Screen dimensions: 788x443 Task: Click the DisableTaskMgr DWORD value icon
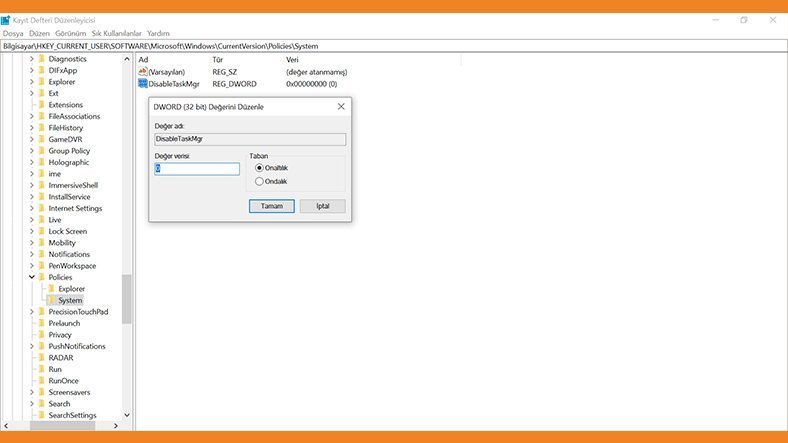143,84
